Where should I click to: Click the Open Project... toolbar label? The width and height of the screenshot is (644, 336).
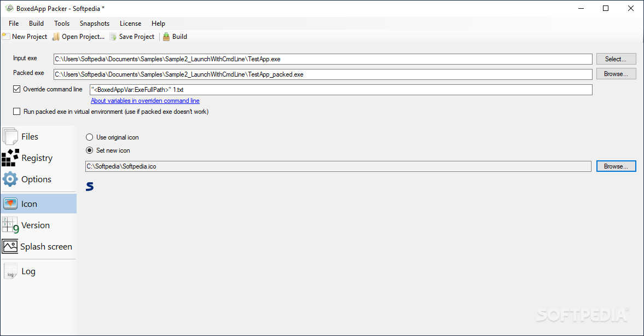[x=83, y=37]
